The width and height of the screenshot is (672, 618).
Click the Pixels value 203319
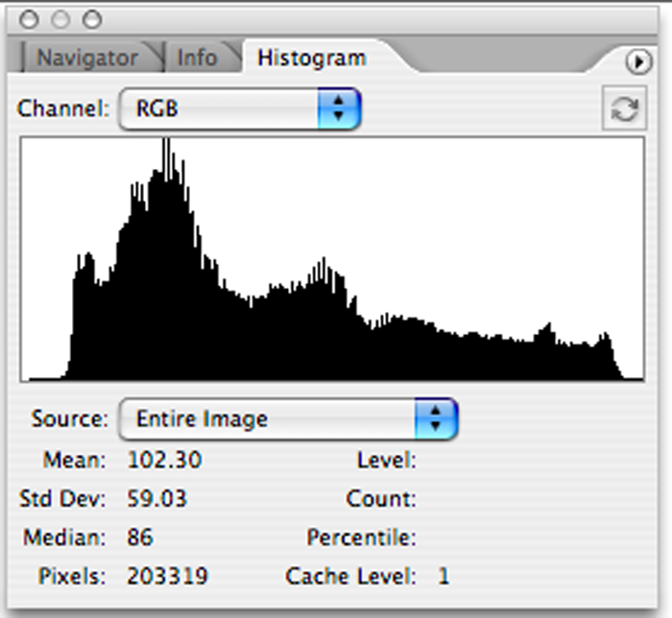coord(167,576)
